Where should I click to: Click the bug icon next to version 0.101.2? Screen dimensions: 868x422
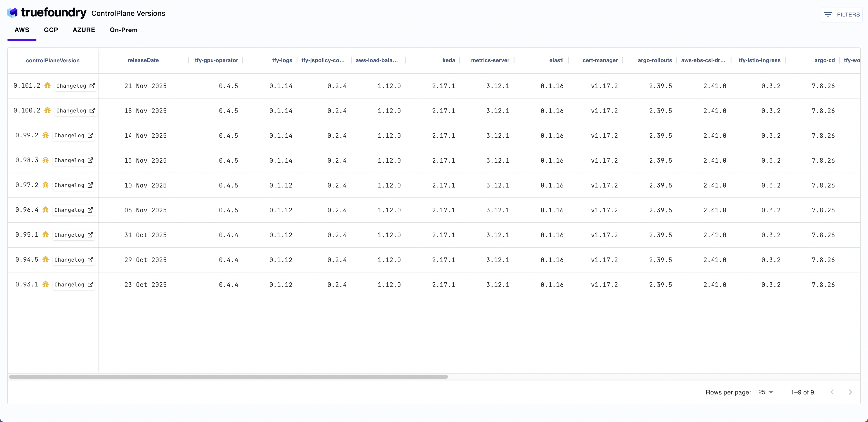47,86
